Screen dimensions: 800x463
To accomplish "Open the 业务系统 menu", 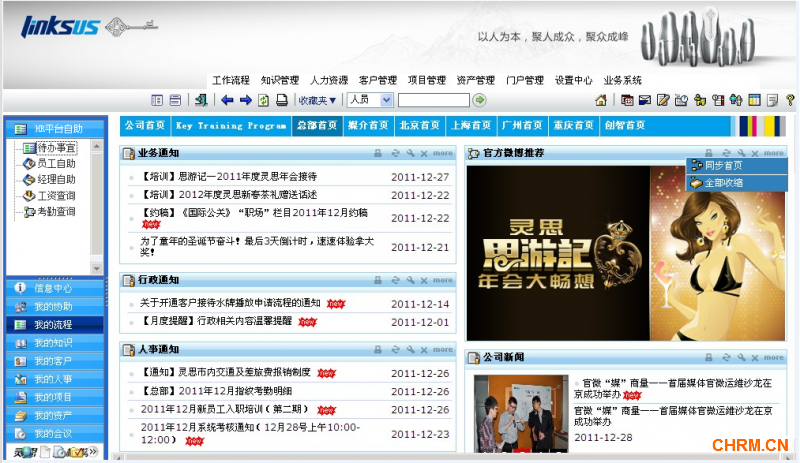I will [622, 80].
